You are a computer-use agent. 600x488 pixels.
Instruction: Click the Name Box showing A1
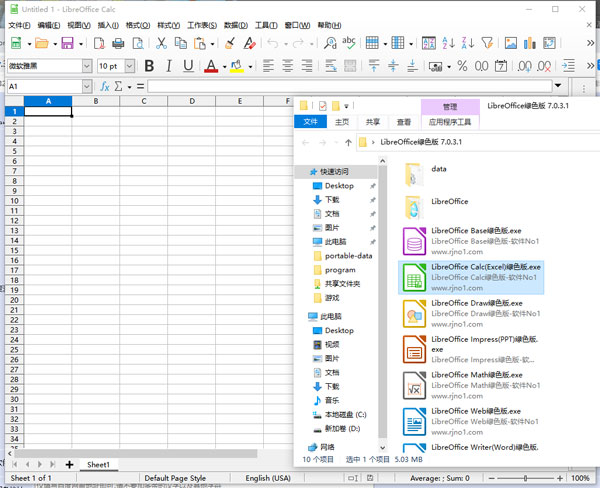[x=38, y=87]
